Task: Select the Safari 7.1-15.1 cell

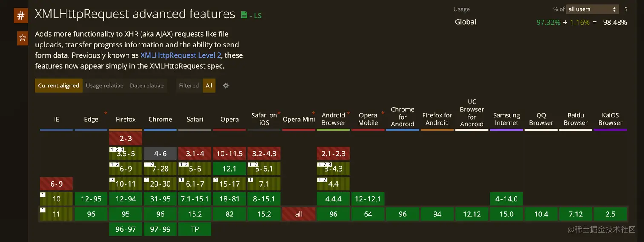Action: pos(195,199)
